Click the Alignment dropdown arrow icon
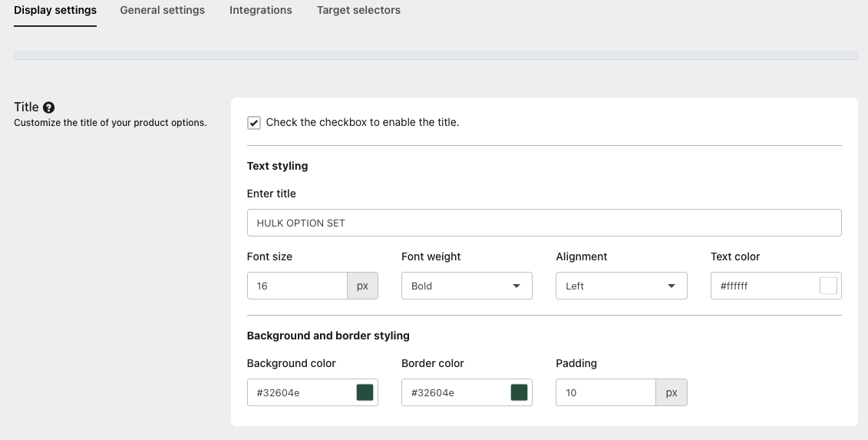This screenshot has width=868, height=440. pyautogui.click(x=672, y=286)
